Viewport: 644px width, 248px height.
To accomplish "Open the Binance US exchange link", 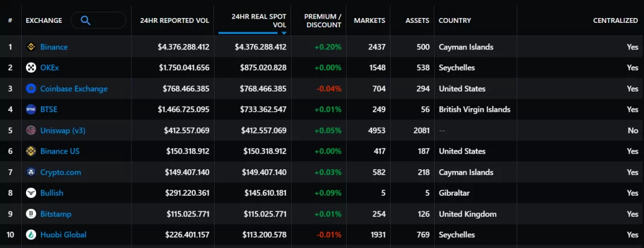I will click(x=60, y=151).
